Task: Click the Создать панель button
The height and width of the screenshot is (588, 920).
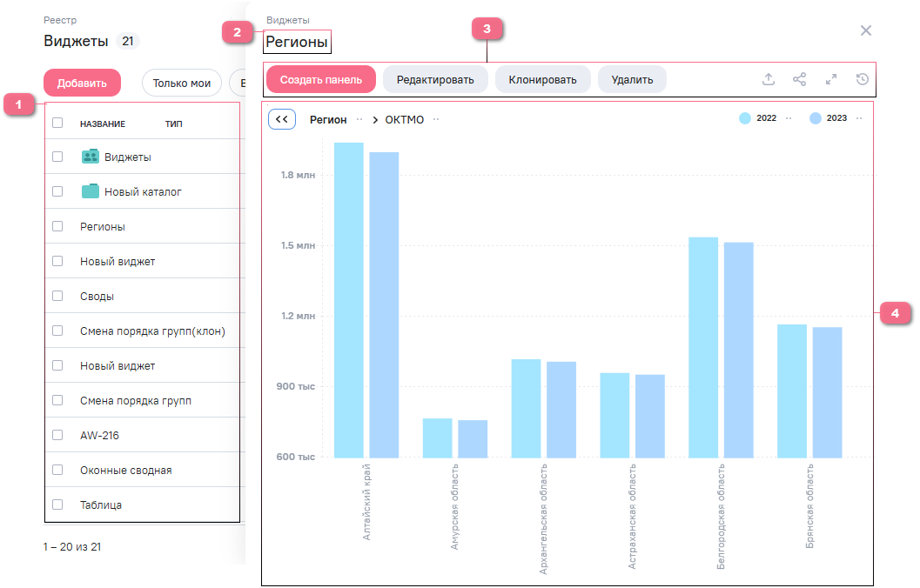Action: pos(321,79)
